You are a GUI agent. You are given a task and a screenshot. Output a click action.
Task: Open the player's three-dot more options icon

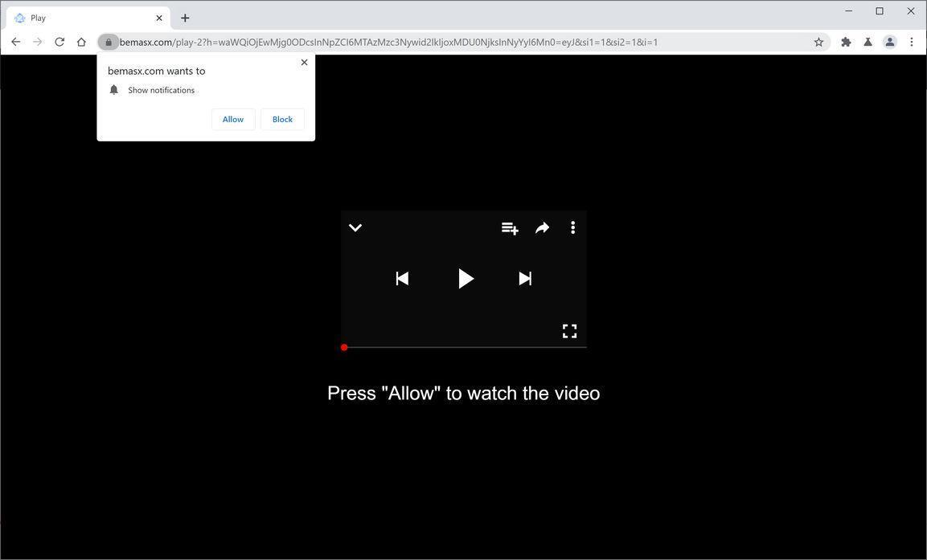573,228
